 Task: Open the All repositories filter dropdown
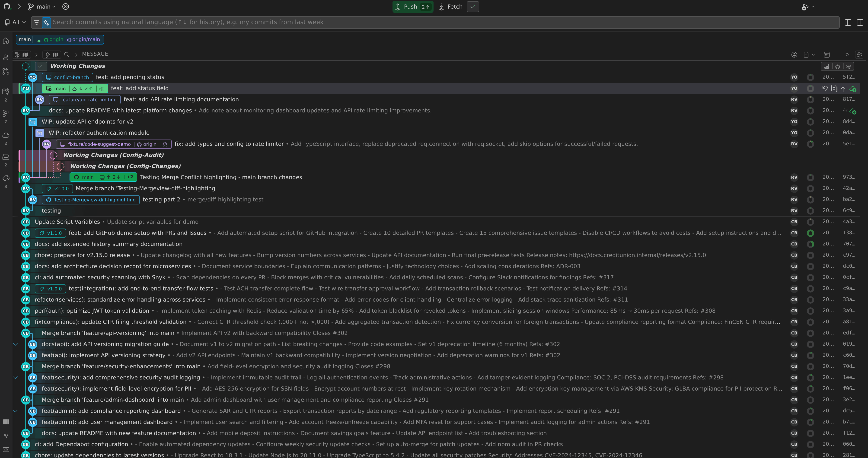point(15,22)
